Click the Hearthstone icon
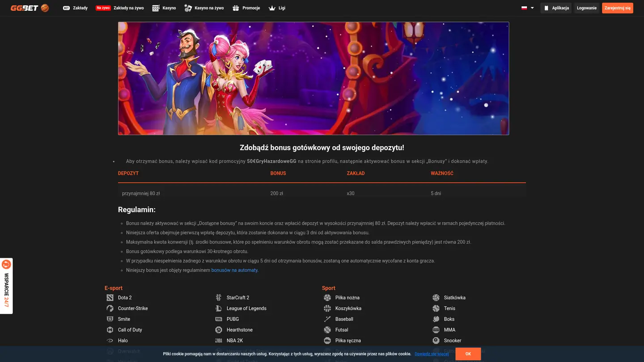The image size is (644, 362). 219,330
